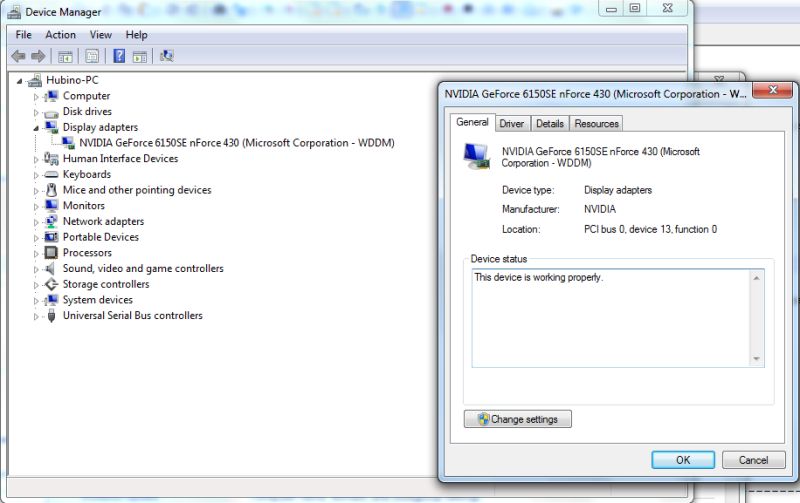Expand Universal Serial Bus controllers node
This screenshot has height=503, width=800.
click(x=36, y=316)
